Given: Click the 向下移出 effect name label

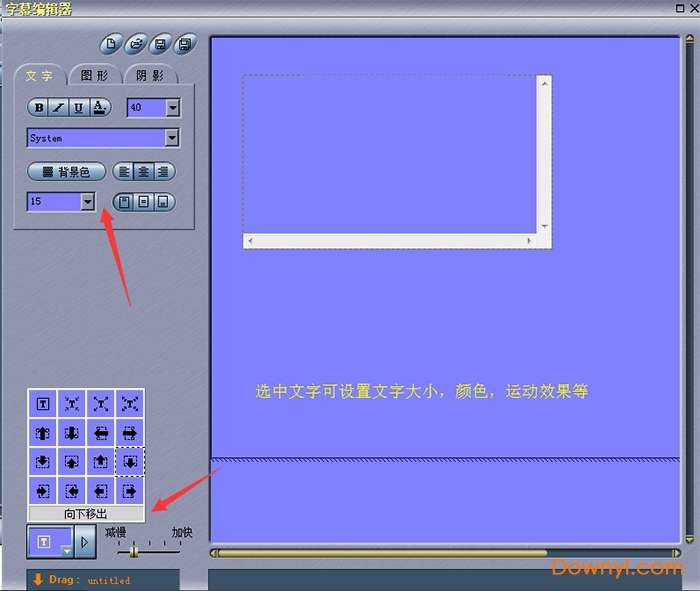Looking at the screenshot, I should tap(86, 513).
